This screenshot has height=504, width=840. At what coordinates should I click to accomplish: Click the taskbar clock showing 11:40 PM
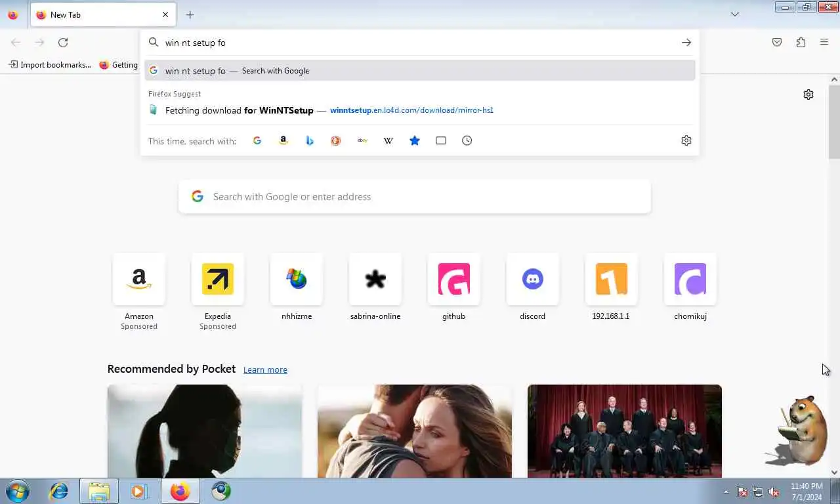(806, 492)
